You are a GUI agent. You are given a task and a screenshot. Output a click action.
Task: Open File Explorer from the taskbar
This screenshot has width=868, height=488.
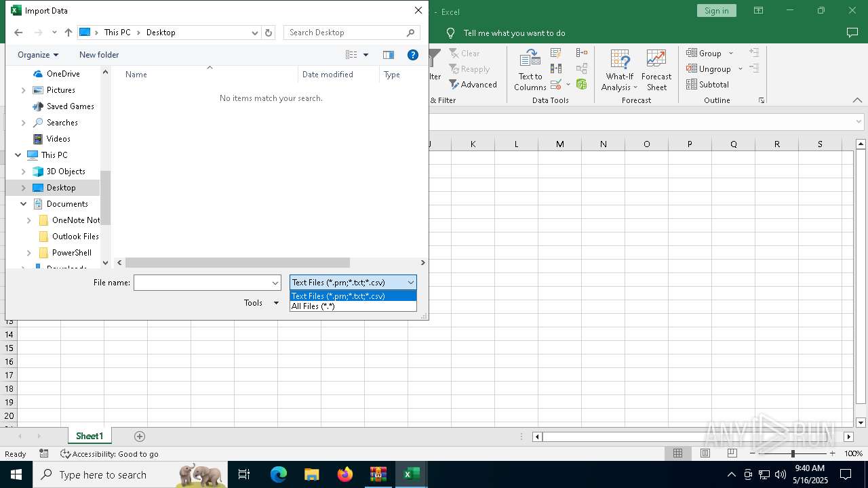312,474
